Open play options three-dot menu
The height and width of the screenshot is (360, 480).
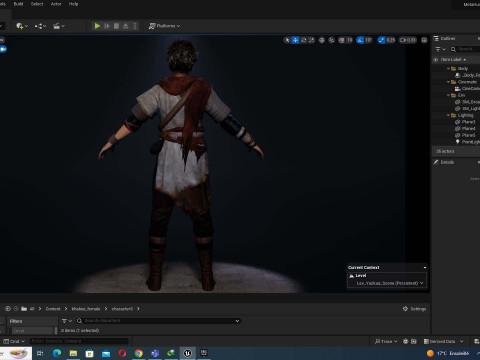(135, 26)
